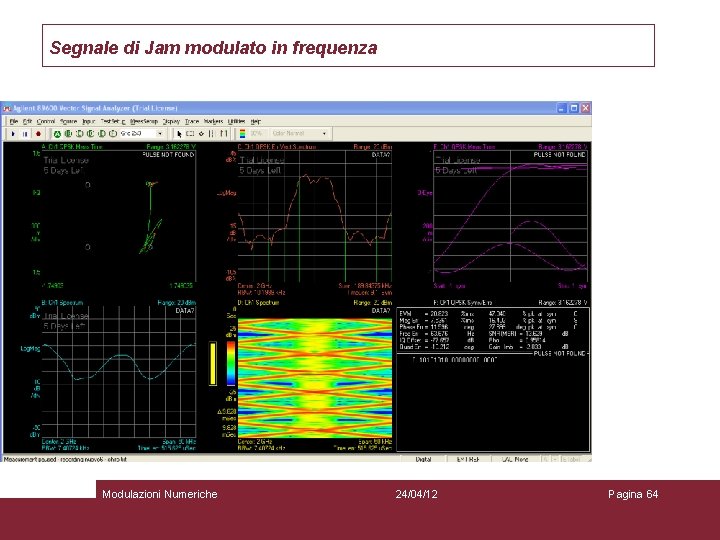Open the Input menu
720x540 pixels.
pos(89,121)
